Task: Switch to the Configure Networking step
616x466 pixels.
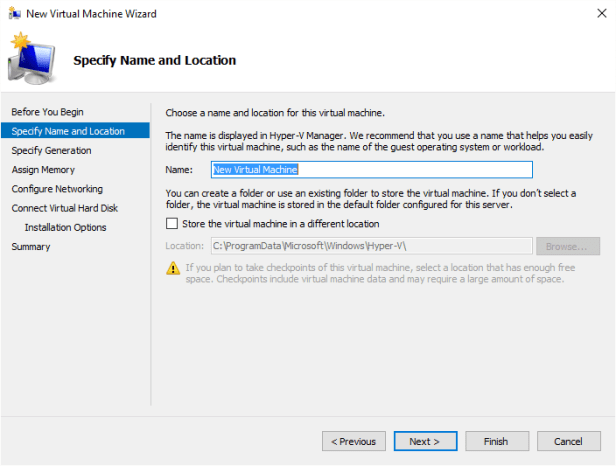Action: click(x=57, y=189)
